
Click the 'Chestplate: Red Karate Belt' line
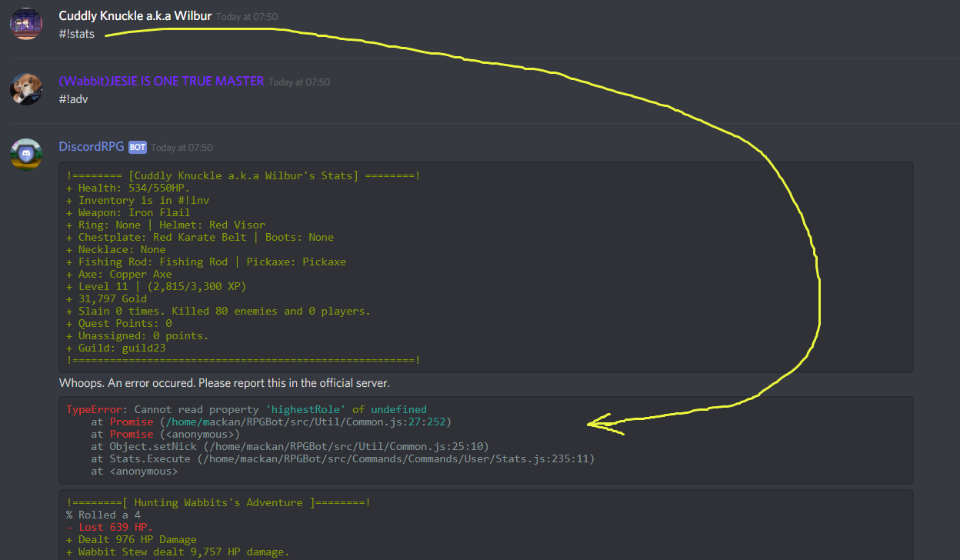pos(200,237)
